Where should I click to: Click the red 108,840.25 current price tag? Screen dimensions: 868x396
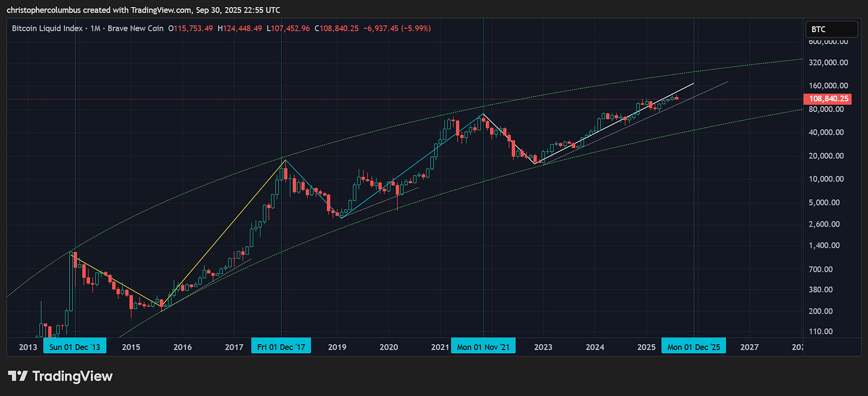(828, 99)
